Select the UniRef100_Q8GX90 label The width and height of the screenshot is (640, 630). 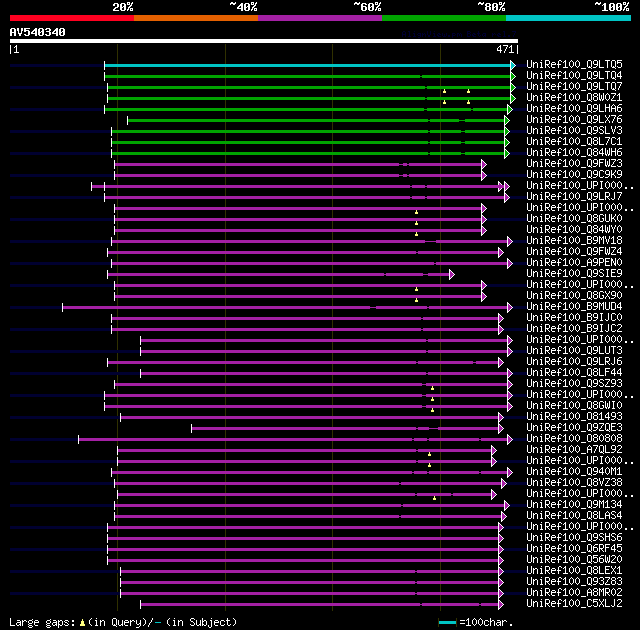(x=574, y=296)
